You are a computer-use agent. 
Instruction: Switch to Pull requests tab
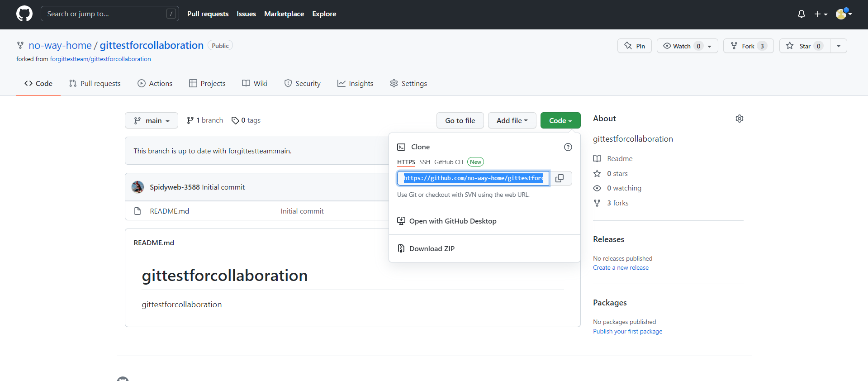point(95,83)
